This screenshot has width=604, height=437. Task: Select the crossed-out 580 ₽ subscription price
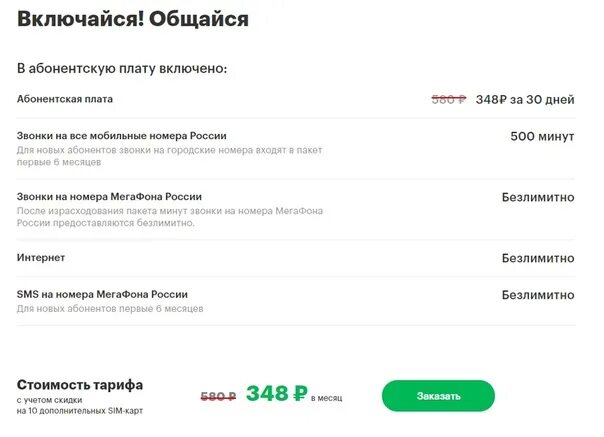449,99
